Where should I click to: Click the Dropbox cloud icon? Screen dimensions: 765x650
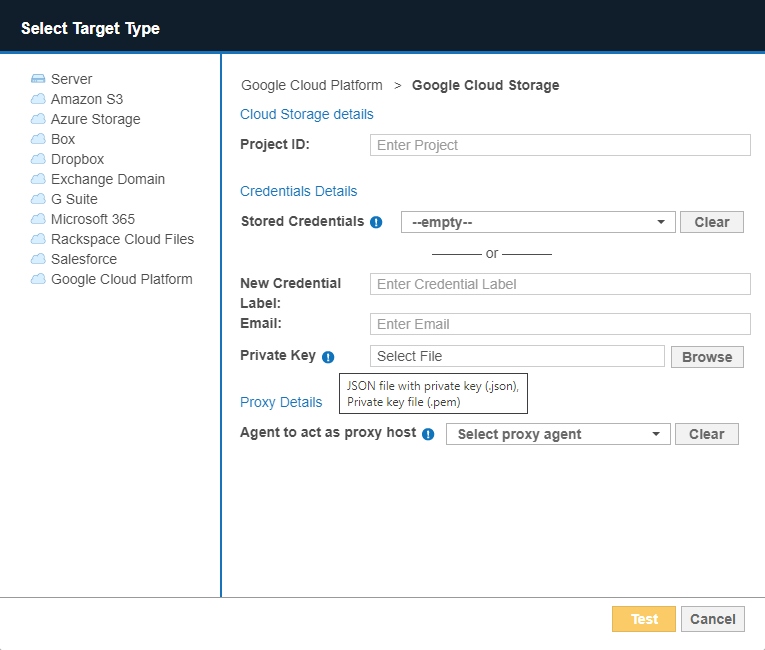click(38, 159)
